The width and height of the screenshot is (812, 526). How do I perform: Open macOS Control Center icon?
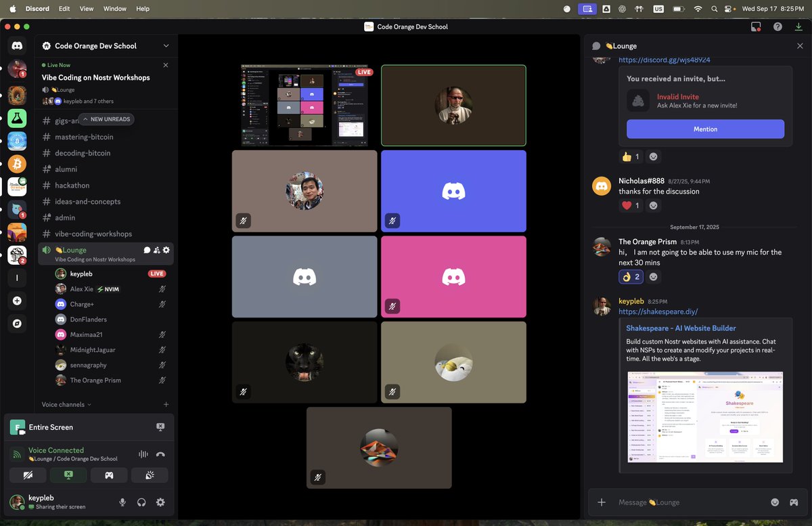pyautogui.click(x=729, y=9)
